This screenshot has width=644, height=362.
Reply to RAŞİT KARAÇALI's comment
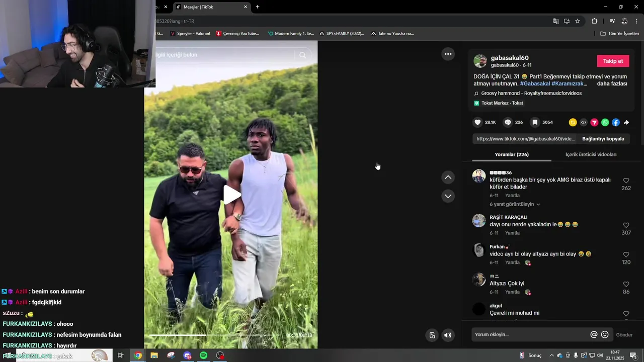pos(512,233)
